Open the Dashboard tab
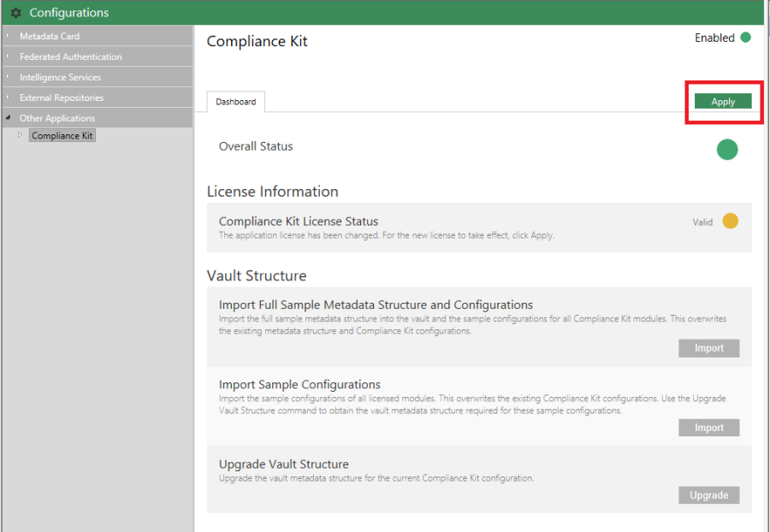 236,102
